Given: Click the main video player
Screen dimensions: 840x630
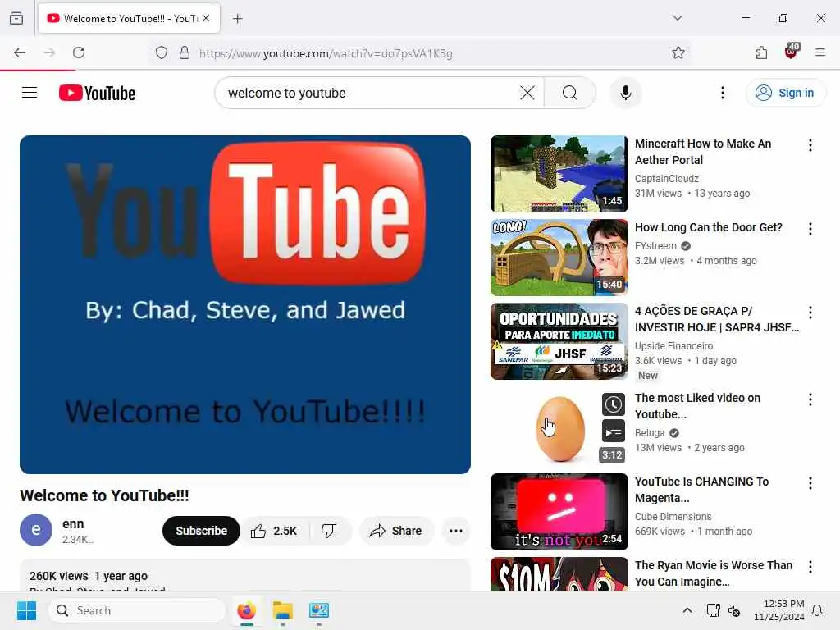Looking at the screenshot, I should click(x=245, y=304).
